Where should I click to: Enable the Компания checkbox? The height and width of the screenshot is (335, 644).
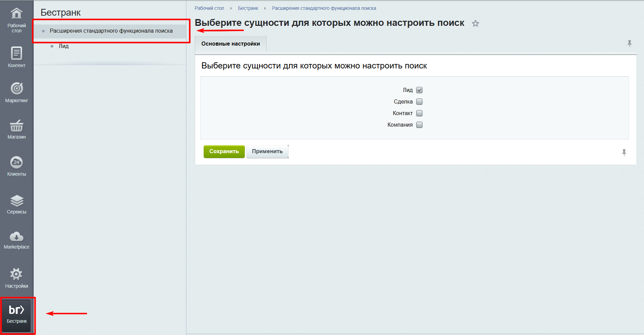pos(419,125)
